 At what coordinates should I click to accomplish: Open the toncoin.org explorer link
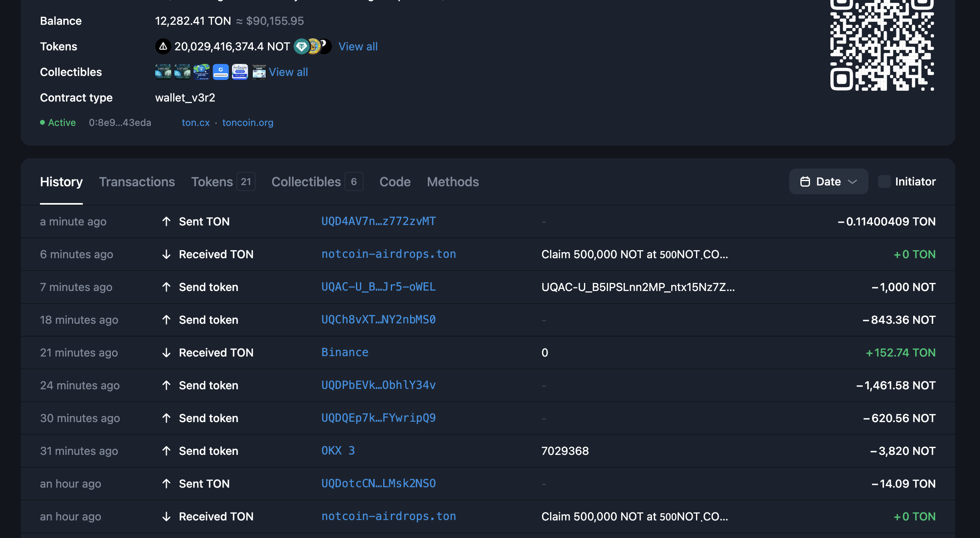point(248,122)
